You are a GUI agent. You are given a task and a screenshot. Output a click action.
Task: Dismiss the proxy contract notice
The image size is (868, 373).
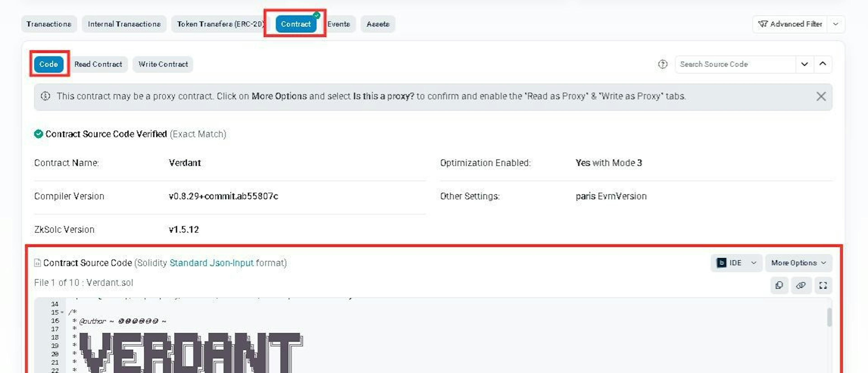(821, 96)
